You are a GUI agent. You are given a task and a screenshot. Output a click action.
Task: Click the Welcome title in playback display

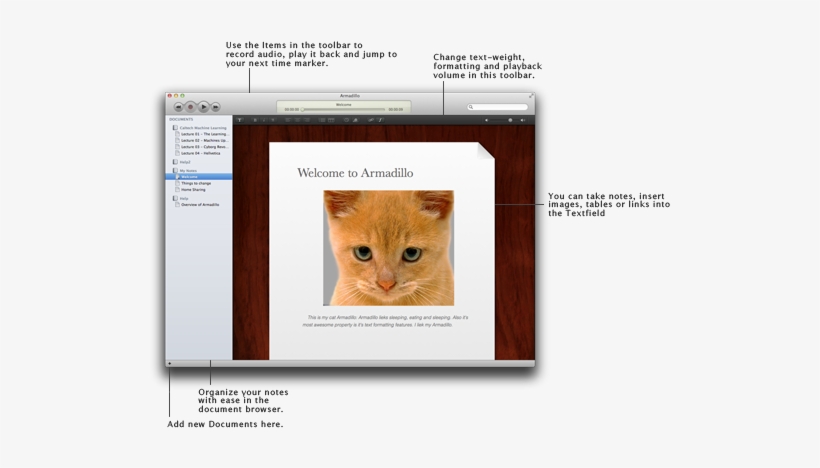click(x=344, y=105)
